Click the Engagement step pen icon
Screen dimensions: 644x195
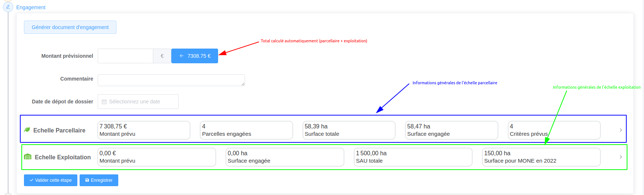coord(8,7)
